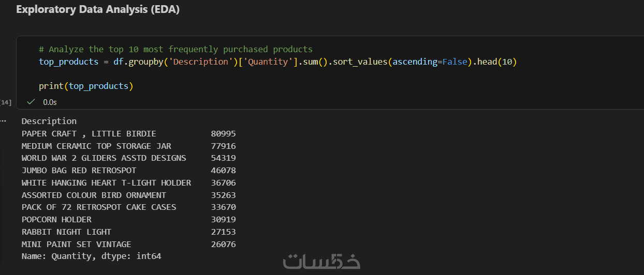
Task: Click the WORLD WAR 2 GLIDERS output row
Action: point(104,158)
